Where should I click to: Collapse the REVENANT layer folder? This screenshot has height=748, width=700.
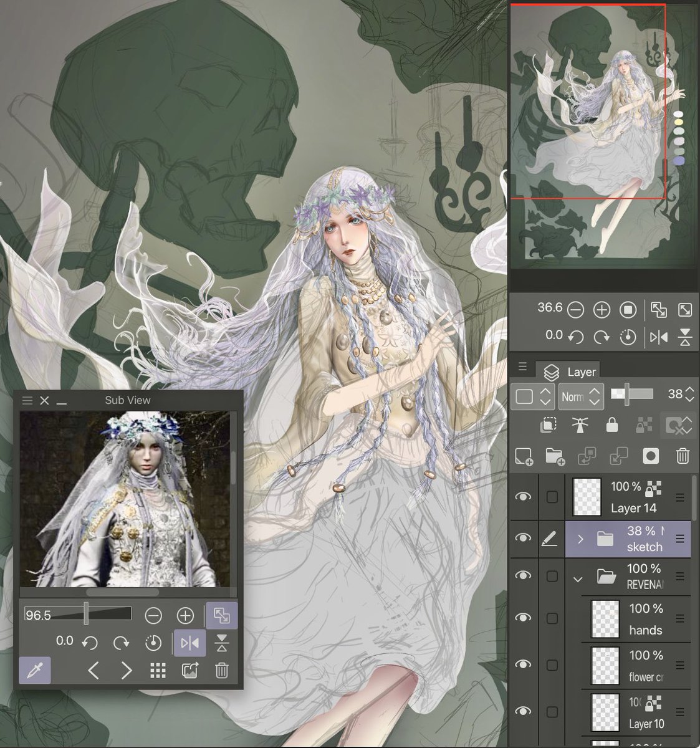click(x=578, y=578)
